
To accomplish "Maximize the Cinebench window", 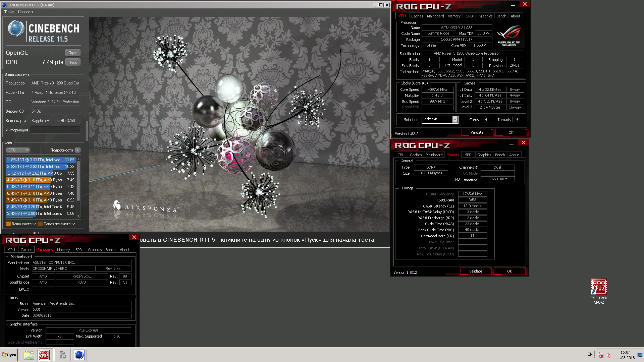I will coord(381,5).
